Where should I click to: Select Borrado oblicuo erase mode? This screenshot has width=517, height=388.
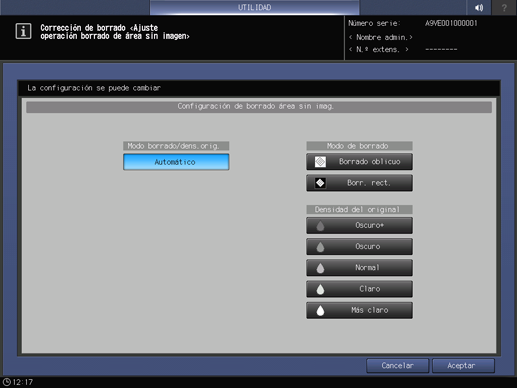click(x=359, y=162)
